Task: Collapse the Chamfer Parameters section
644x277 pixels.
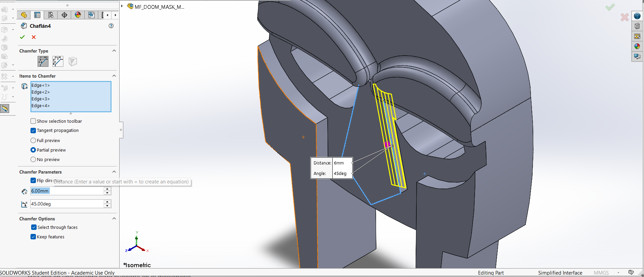Action: [114, 172]
